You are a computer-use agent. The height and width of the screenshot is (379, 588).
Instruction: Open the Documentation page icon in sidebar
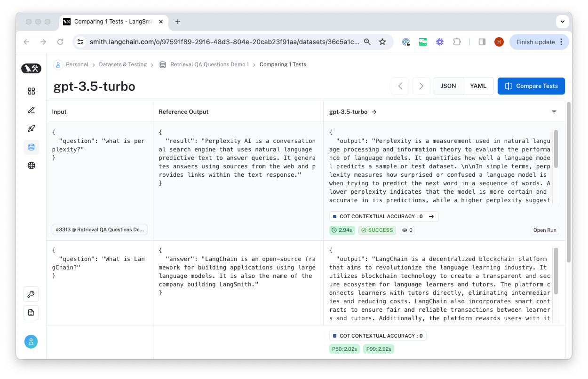[x=31, y=313]
